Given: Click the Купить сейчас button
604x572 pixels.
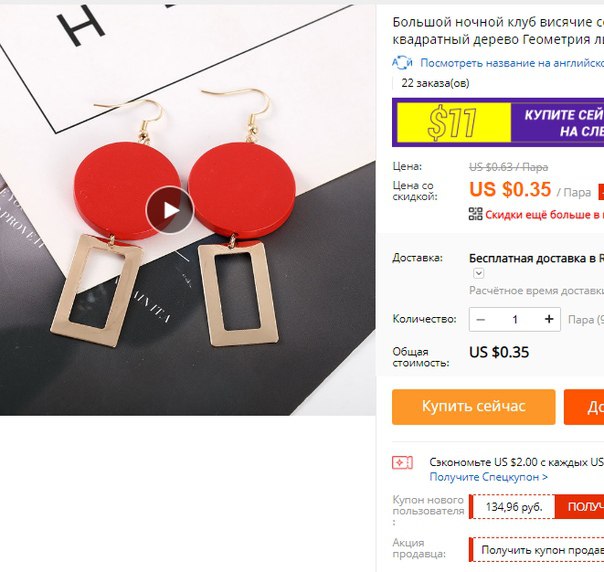Looking at the screenshot, I should [x=473, y=407].
